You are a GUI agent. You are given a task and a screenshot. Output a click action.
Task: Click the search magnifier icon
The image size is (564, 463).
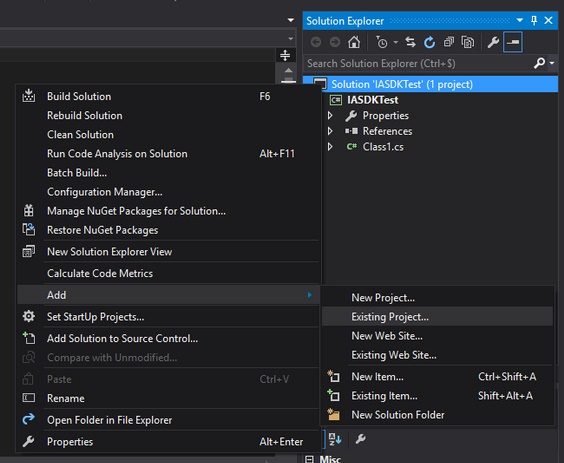(x=539, y=63)
